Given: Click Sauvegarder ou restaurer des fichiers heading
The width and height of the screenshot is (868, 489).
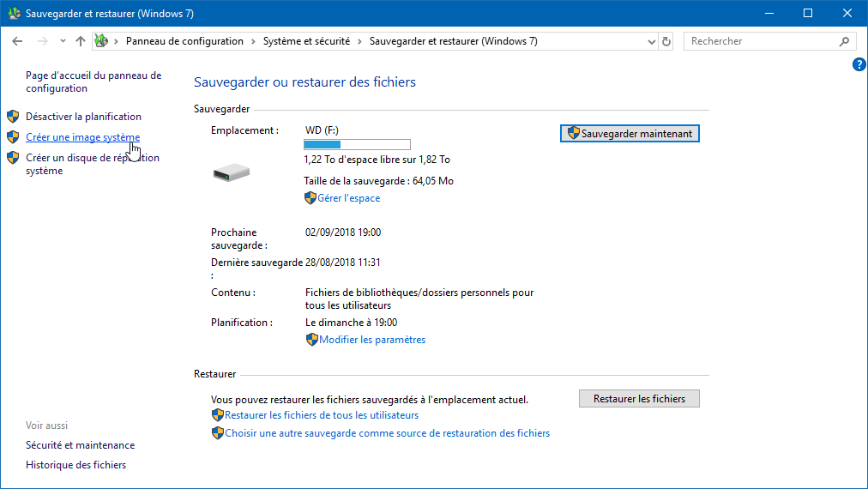Looking at the screenshot, I should pyautogui.click(x=304, y=82).
